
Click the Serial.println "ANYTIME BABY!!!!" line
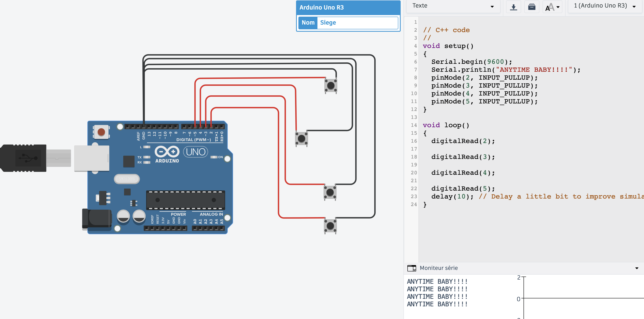506,70
